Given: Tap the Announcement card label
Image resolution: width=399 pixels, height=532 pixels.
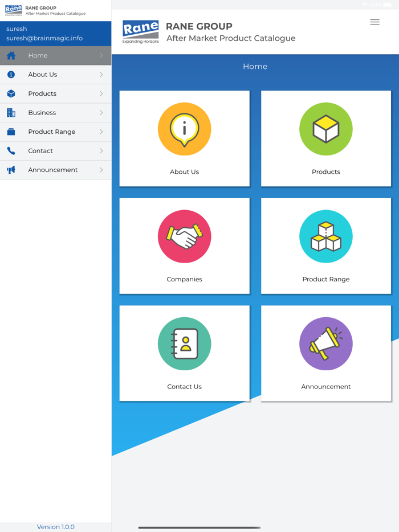Looking at the screenshot, I should (326, 387).
